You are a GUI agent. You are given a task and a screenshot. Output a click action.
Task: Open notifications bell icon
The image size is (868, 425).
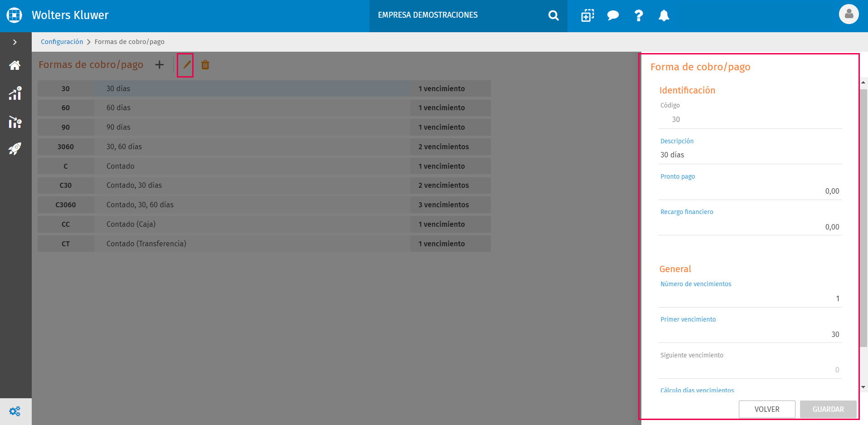[664, 15]
